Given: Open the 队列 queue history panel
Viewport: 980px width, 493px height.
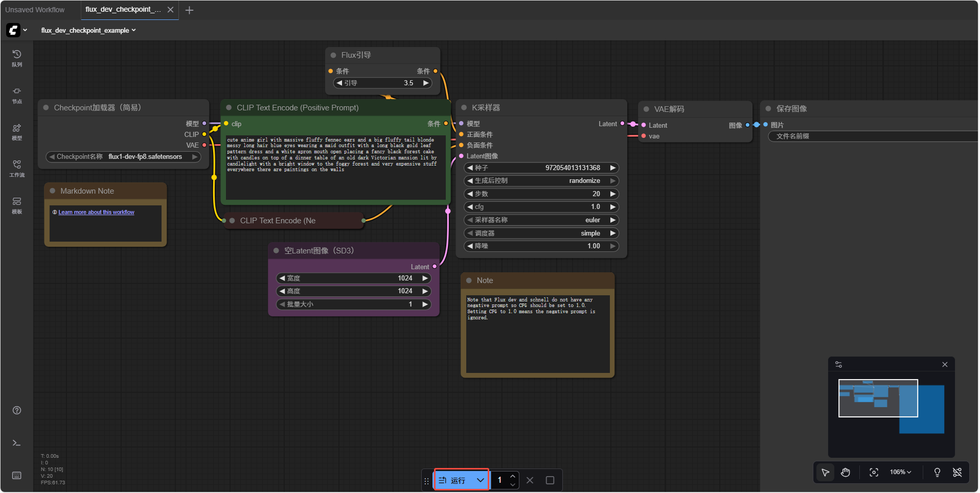Looking at the screenshot, I should click(x=17, y=58).
